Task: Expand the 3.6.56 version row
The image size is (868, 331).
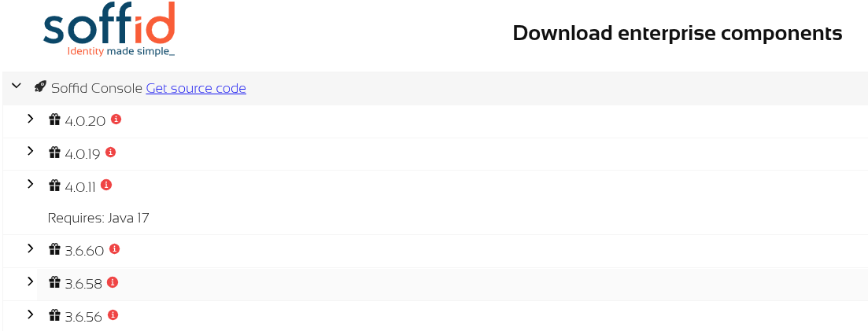Action: click(x=30, y=314)
